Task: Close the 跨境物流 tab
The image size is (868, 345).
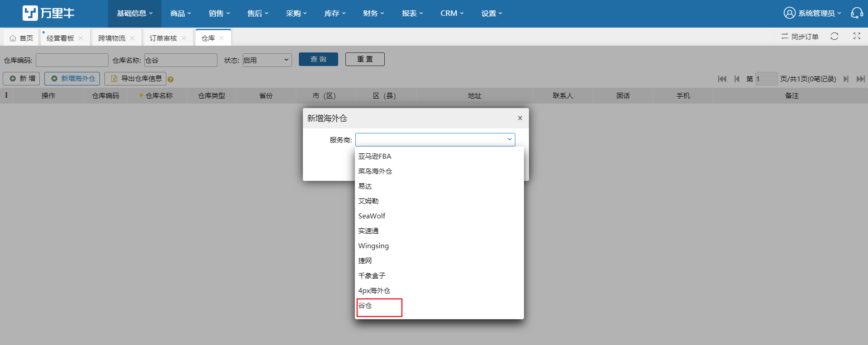Action: coord(132,38)
